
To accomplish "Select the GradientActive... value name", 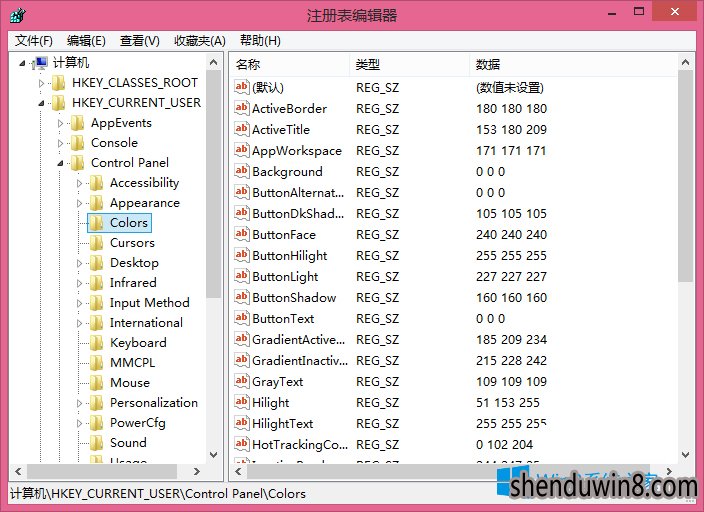I will tap(299, 340).
